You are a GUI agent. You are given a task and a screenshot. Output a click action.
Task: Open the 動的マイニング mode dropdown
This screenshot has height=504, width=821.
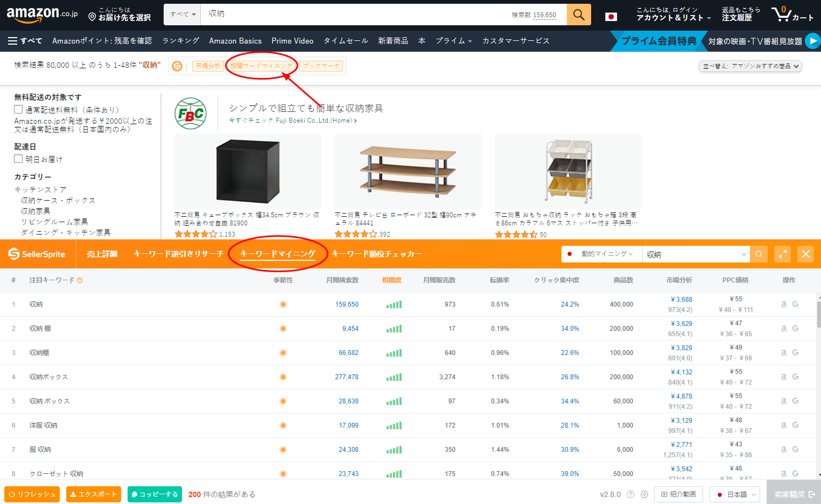[602, 254]
